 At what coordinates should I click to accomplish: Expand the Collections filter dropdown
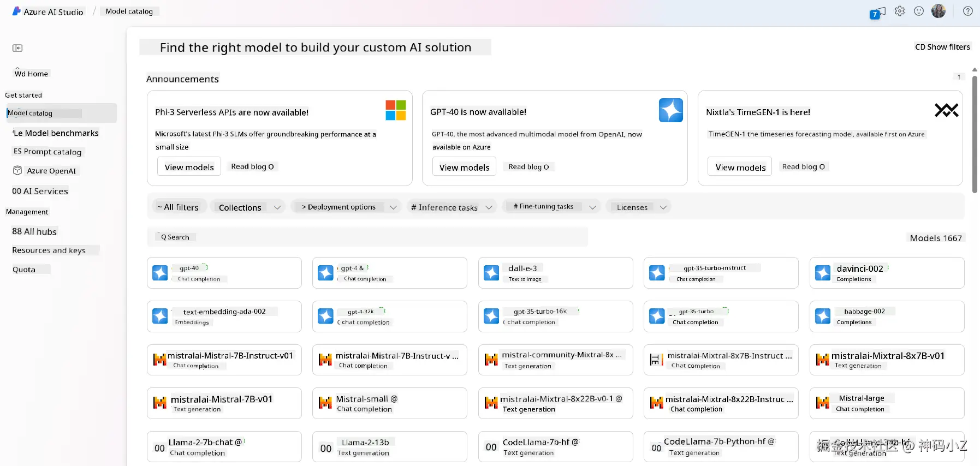coord(248,207)
